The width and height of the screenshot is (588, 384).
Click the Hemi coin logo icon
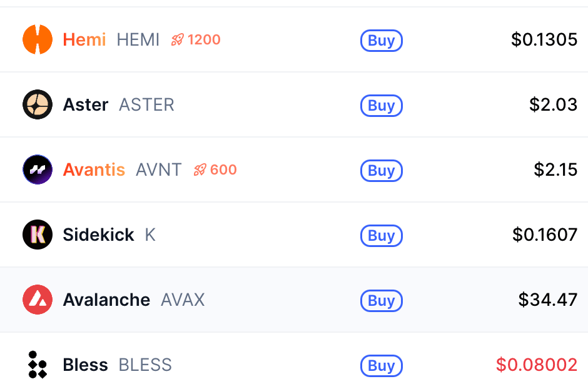pos(38,39)
